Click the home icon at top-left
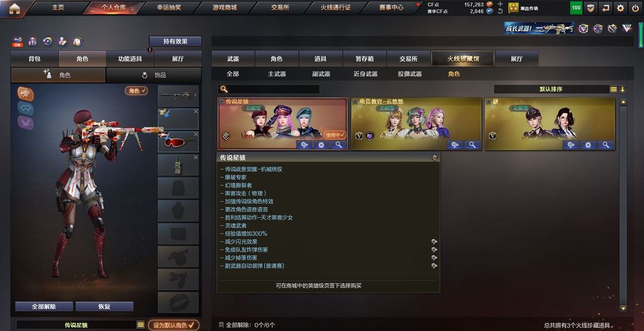This screenshot has width=644, height=331. point(14,8)
